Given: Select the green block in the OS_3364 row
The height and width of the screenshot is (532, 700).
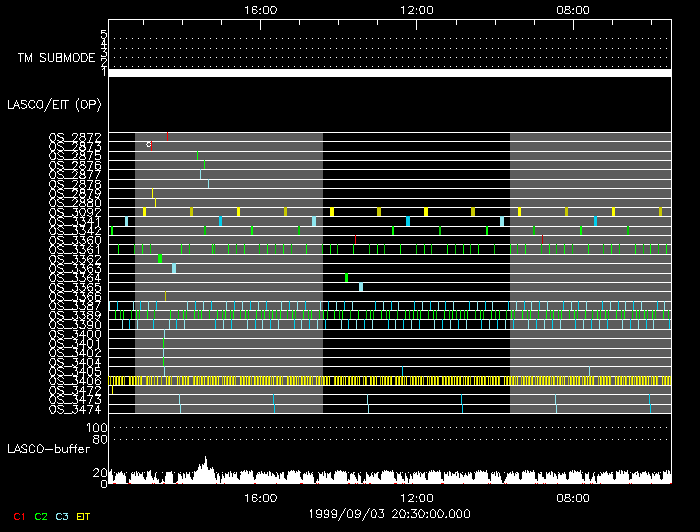Looking at the screenshot, I should coord(347,278).
